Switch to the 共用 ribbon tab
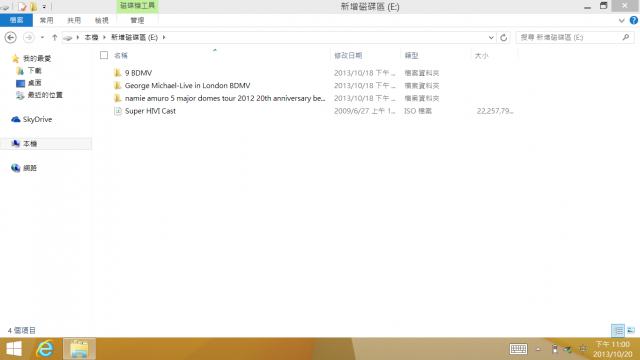The height and width of the screenshot is (360, 640). pos(74,20)
